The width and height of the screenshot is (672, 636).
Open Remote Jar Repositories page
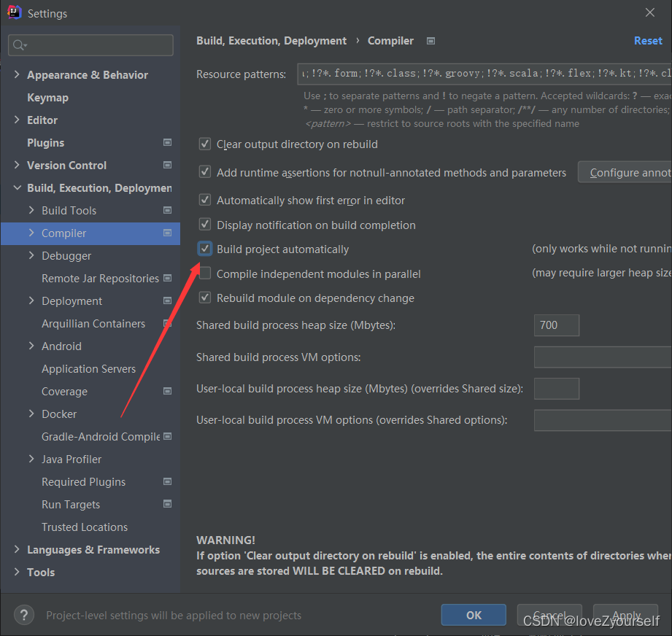click(100, 279)
